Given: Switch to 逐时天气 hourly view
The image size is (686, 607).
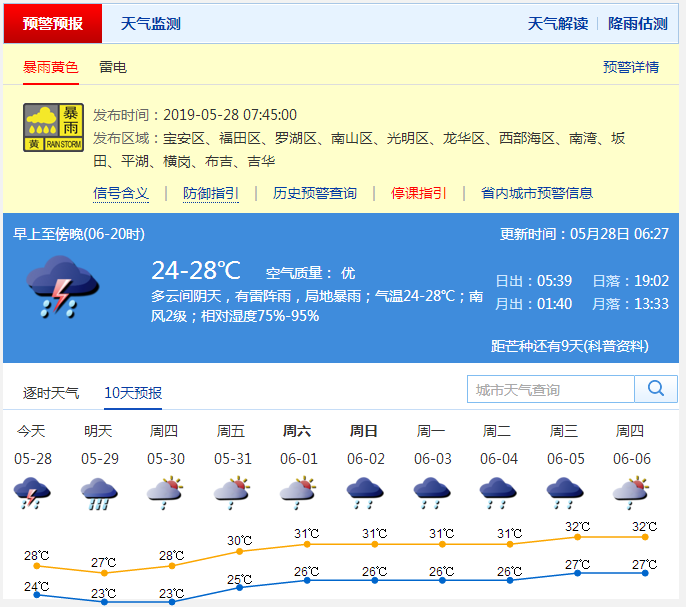Looking at the screenshot, I should (51, 392).
